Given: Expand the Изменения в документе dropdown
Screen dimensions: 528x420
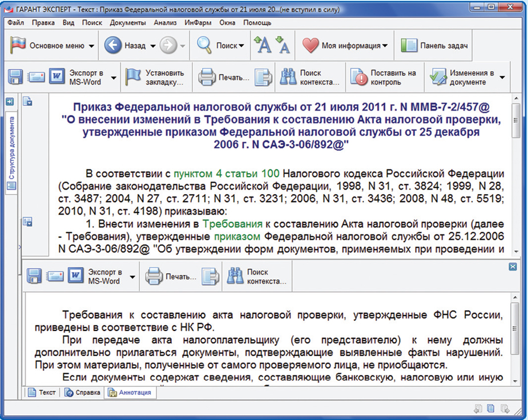Looking at the screenshot, I should coord(502,78).
